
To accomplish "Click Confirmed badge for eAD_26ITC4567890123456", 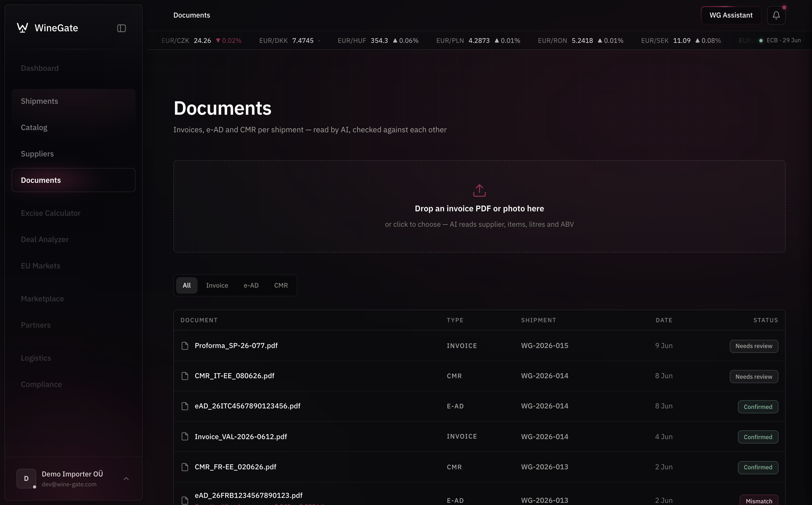I will pos(758,407).
